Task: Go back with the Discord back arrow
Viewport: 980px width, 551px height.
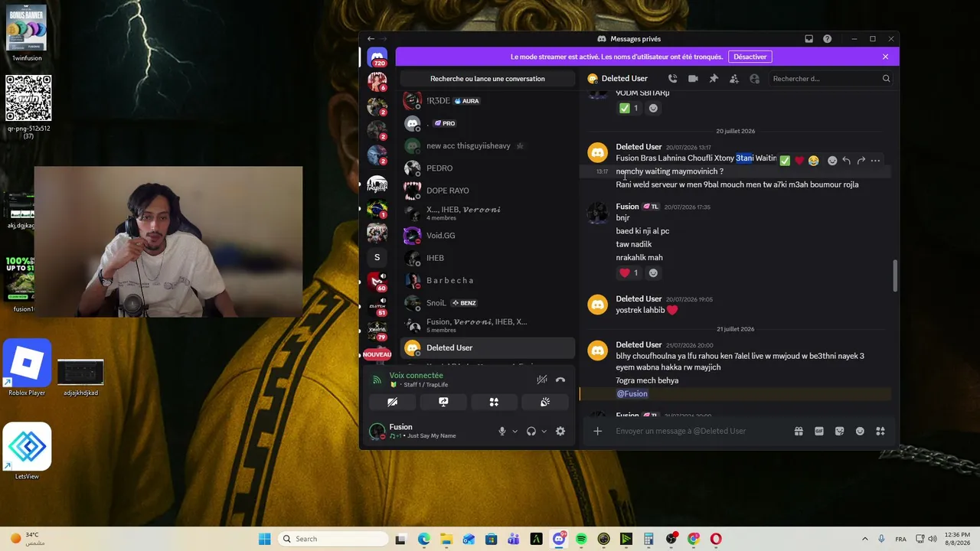Action: point(371,39)
